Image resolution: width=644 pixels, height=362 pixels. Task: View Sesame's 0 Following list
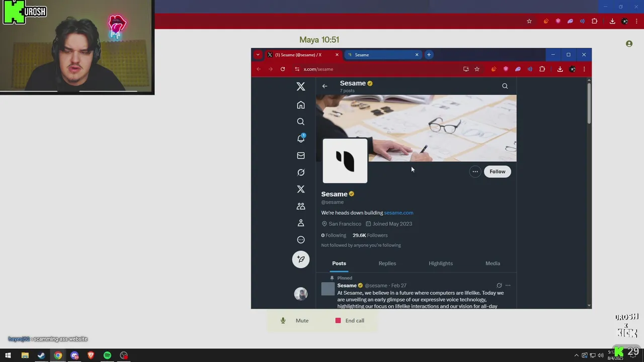tap(334, 235)
